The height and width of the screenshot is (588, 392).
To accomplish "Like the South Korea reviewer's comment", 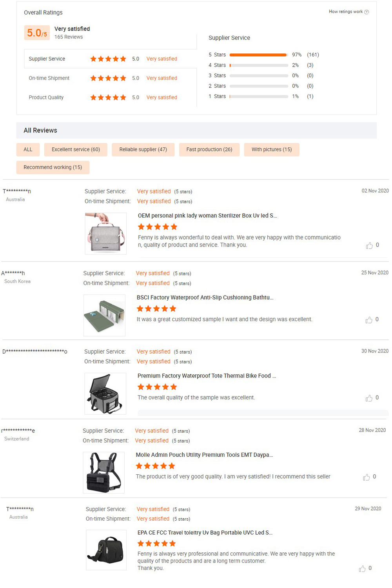I will pos(369,320).
